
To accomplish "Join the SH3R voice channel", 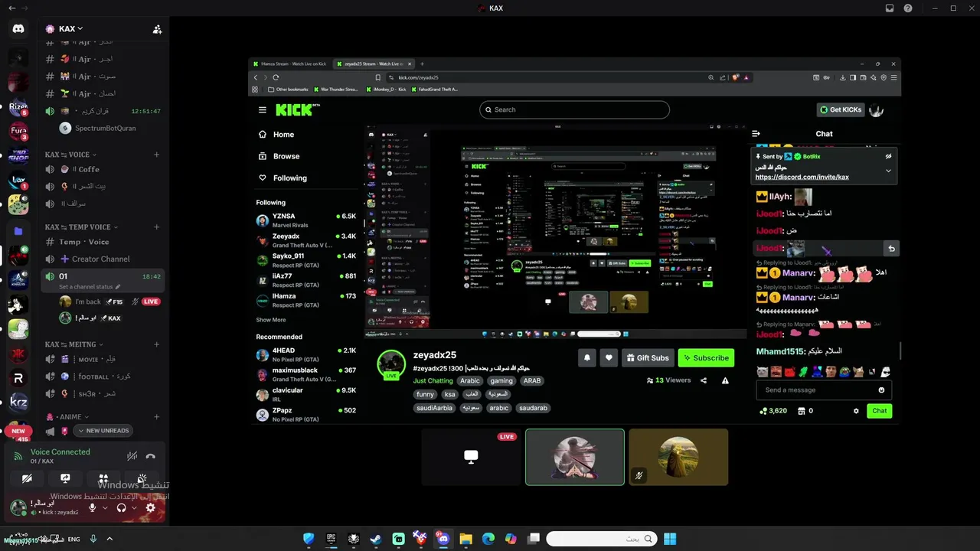I will pos(103,393).
